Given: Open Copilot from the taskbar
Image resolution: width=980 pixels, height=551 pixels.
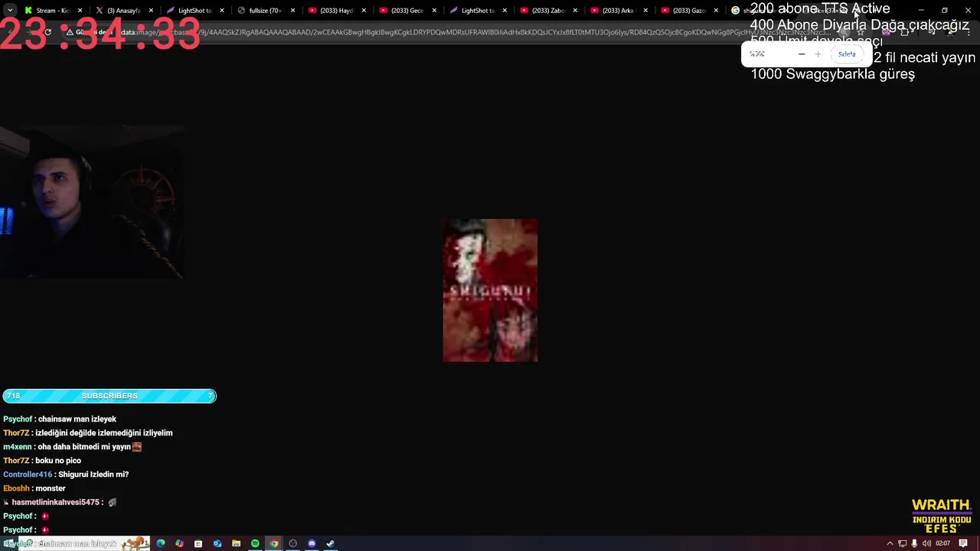Looking at the screenshot, I should 179,543.
